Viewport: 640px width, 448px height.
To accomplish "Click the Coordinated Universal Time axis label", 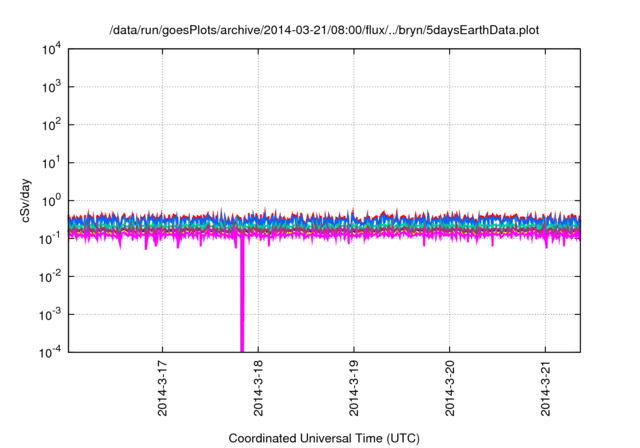I will [x=324, y=439].
